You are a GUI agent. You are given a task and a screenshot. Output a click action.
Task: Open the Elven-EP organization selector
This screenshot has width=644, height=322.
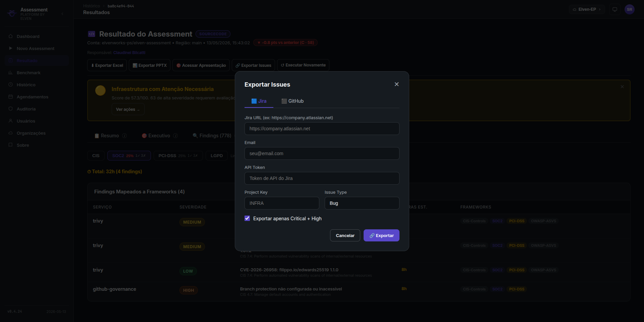(x=587, y=9)
